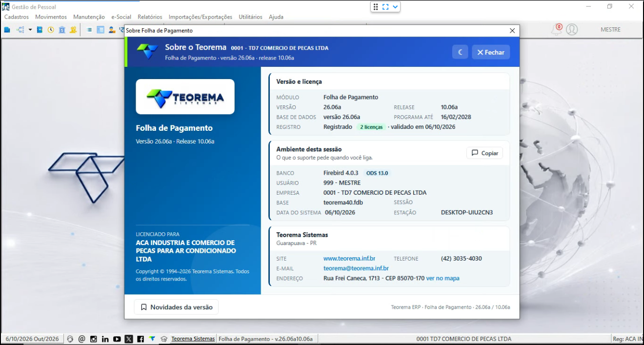Click the light-blue detailed list toolbar icon
The width and height of the screenshot is (644, 345).
(x=101, y=30)
